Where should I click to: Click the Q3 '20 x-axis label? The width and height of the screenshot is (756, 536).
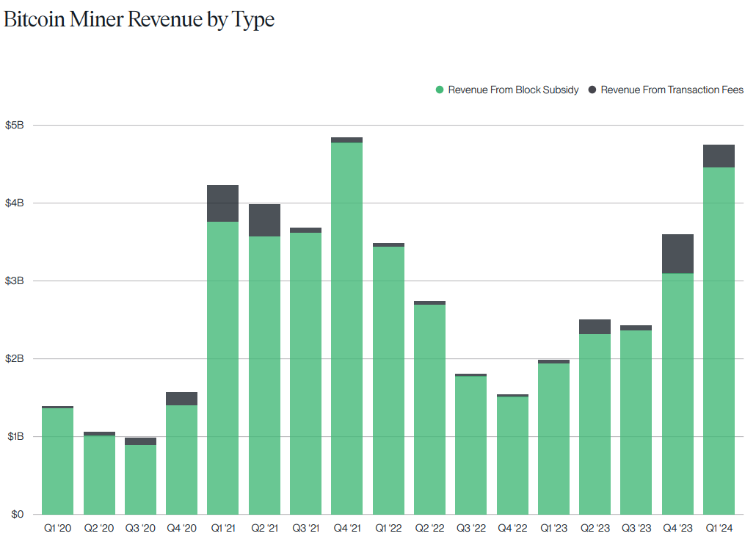pos(140,528)
